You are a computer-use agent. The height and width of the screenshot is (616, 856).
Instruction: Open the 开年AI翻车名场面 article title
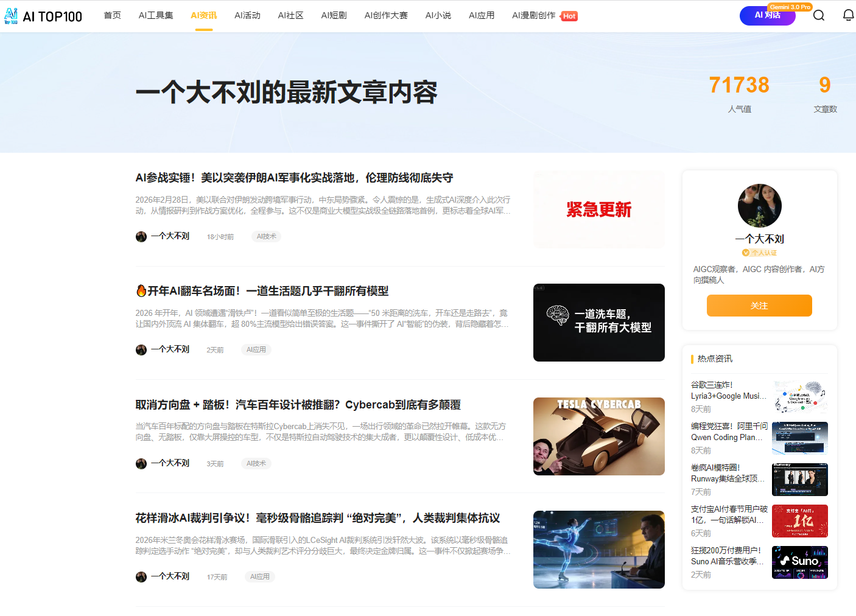(x=267, y=291)
